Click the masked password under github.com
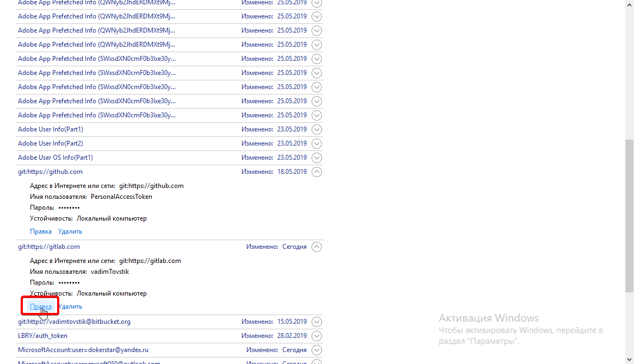Image resolution: width=634 pixels, height=364 pixels. tap(69, 208)
